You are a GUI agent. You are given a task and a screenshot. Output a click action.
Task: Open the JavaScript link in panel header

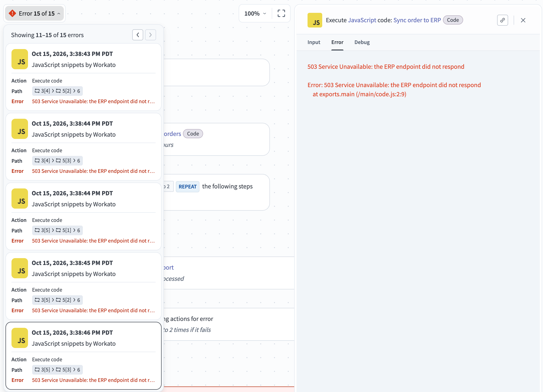(x=362, y=20)
